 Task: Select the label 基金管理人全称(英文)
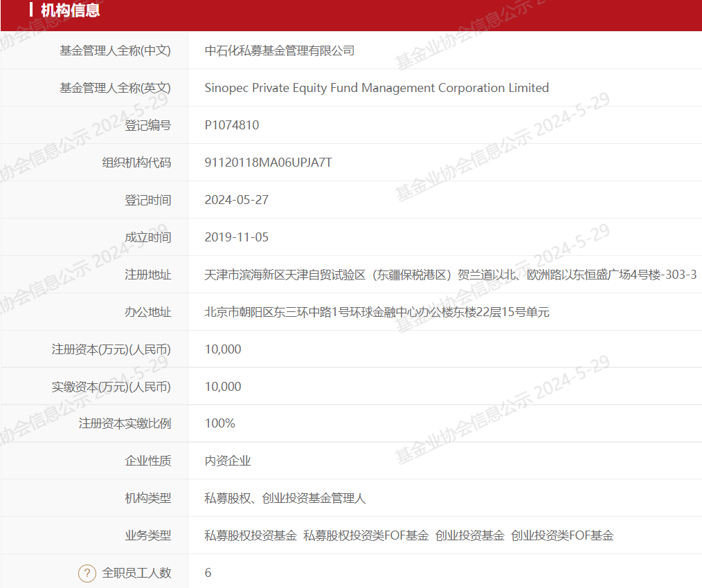point(115,88)
